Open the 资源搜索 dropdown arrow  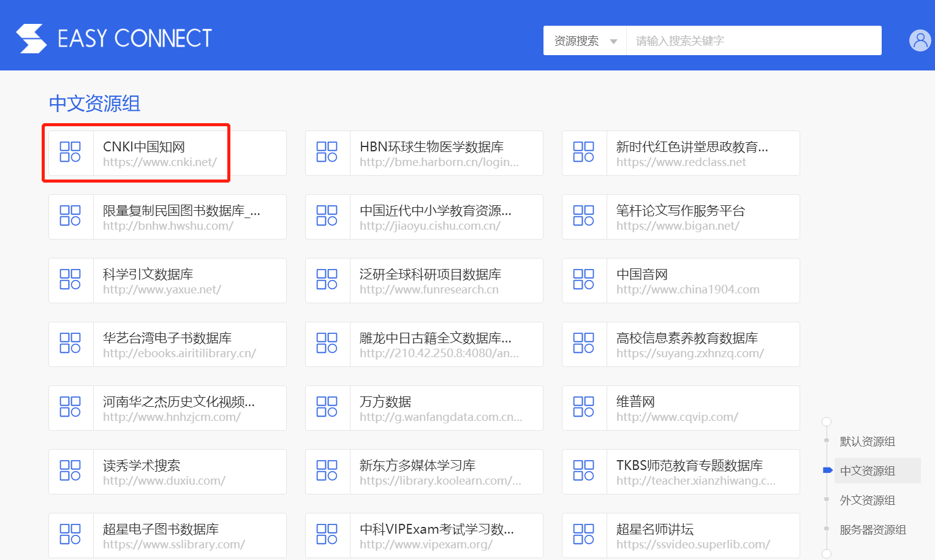pos(613,42)
